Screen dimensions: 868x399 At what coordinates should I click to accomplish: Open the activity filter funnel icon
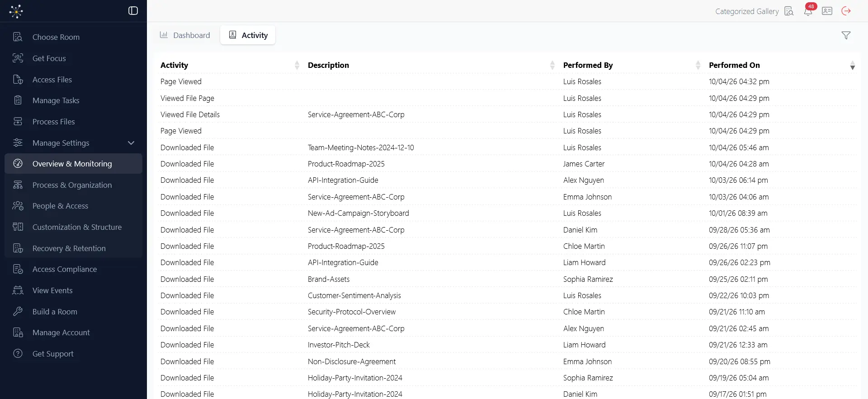pos(846,35)
